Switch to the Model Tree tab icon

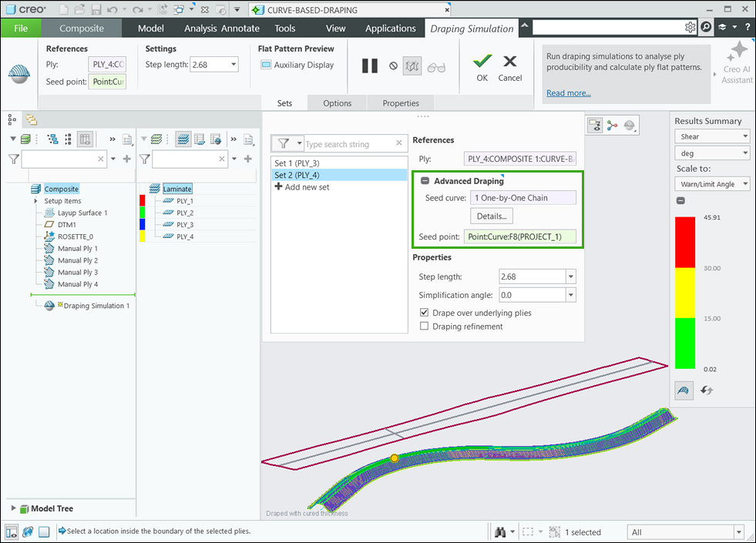12,119
